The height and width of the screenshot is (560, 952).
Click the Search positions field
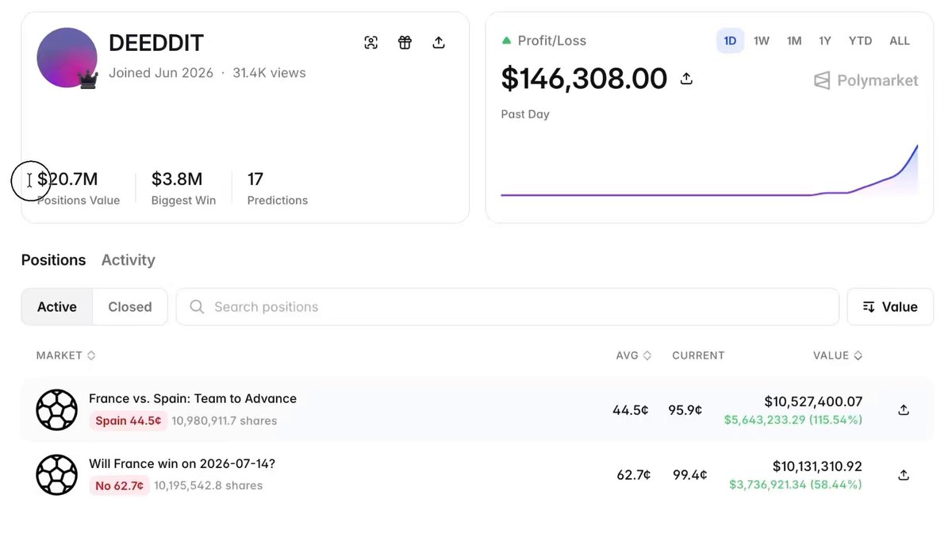tap(508, 307)
